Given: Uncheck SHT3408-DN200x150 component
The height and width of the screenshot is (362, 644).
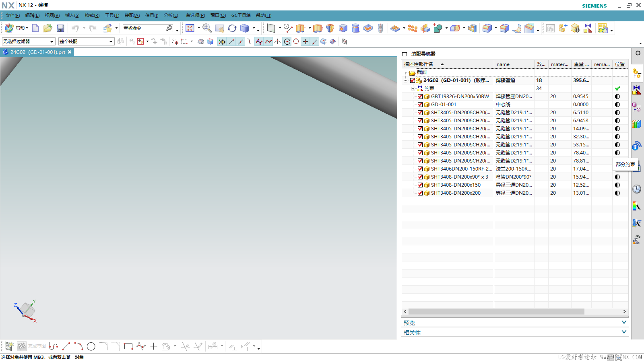Looking at the screenshot, I should (x=420, y=185).
